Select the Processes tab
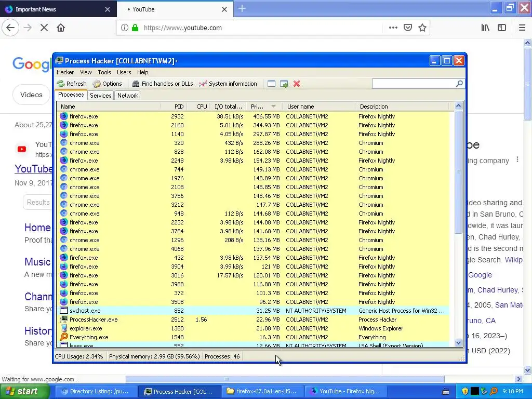532x399 pixels. [x=71, y=95]
